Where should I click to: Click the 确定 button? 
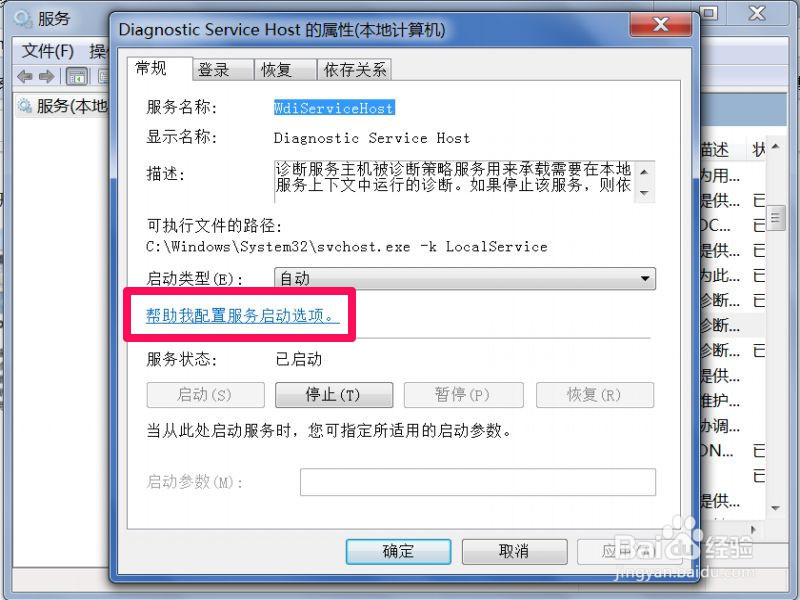point(398,552)
